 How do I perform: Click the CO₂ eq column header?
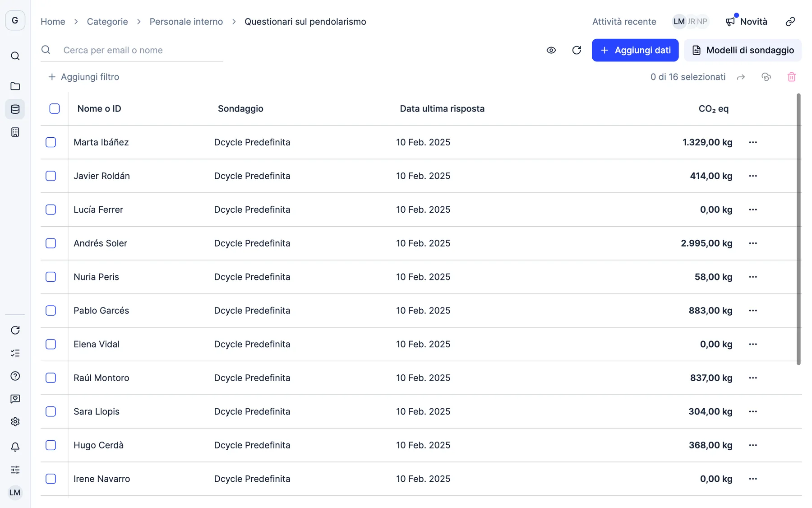point(714,109)
